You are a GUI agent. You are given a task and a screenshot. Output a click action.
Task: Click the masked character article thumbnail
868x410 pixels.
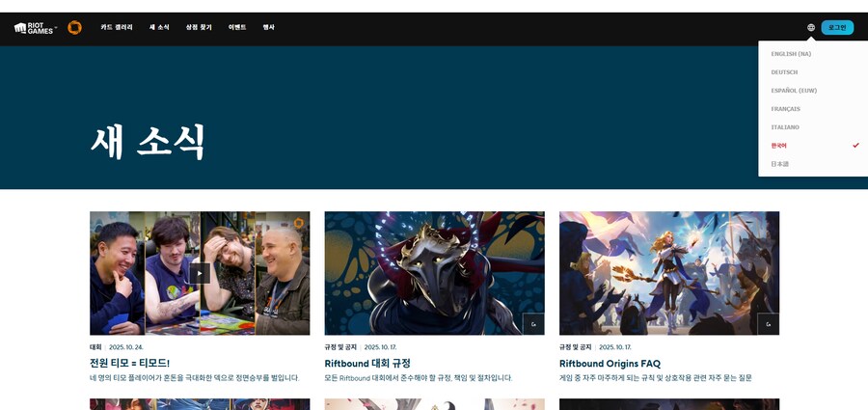click(435, 273)
